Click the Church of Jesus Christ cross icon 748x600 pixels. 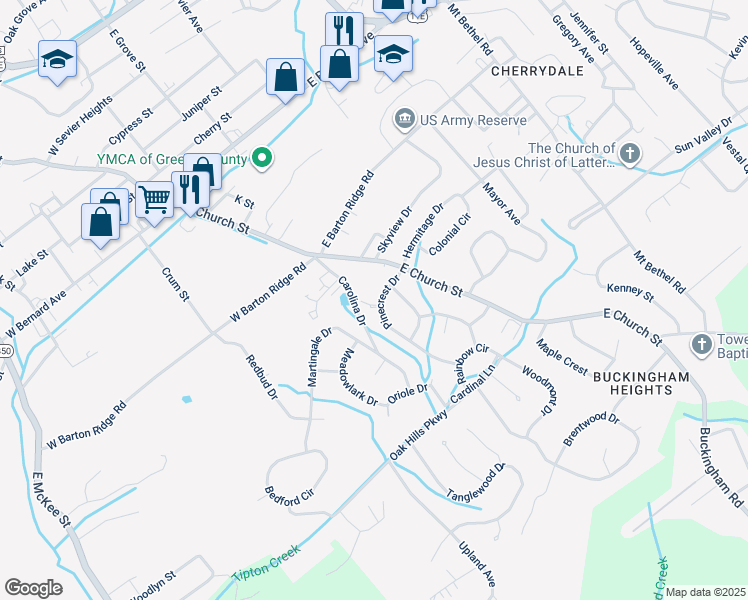[x=630, y=154]
